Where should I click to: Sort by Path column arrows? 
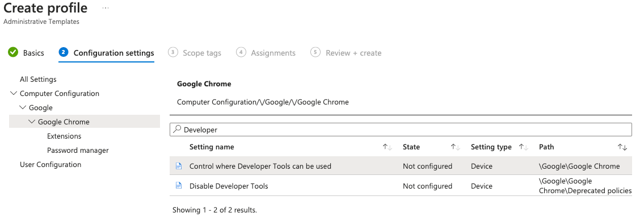coord(622,147)
